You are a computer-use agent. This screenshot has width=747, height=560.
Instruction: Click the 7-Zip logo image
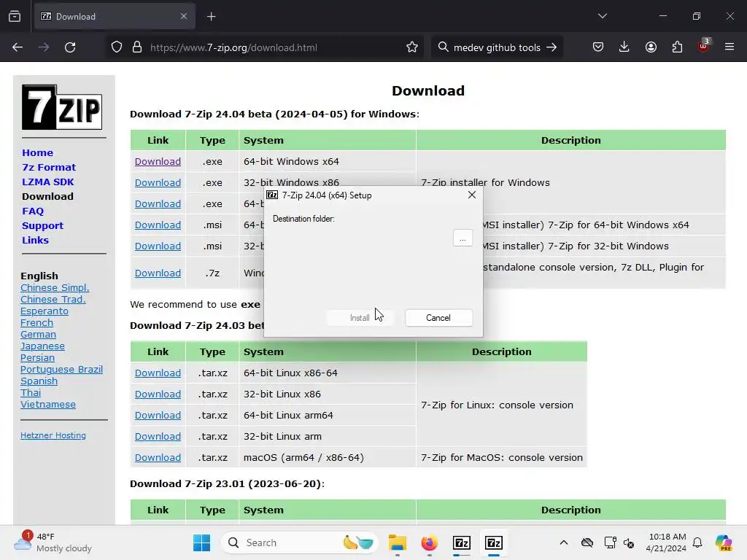(62, 107)
